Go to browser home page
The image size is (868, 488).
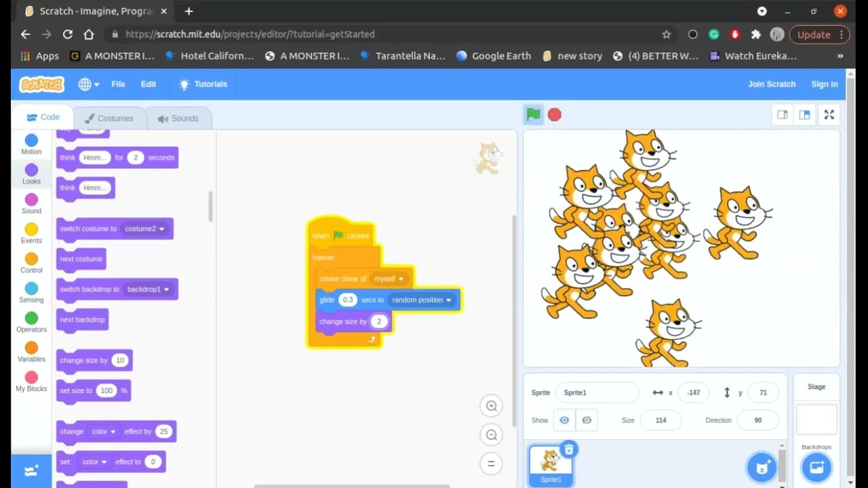coord(88,34)
